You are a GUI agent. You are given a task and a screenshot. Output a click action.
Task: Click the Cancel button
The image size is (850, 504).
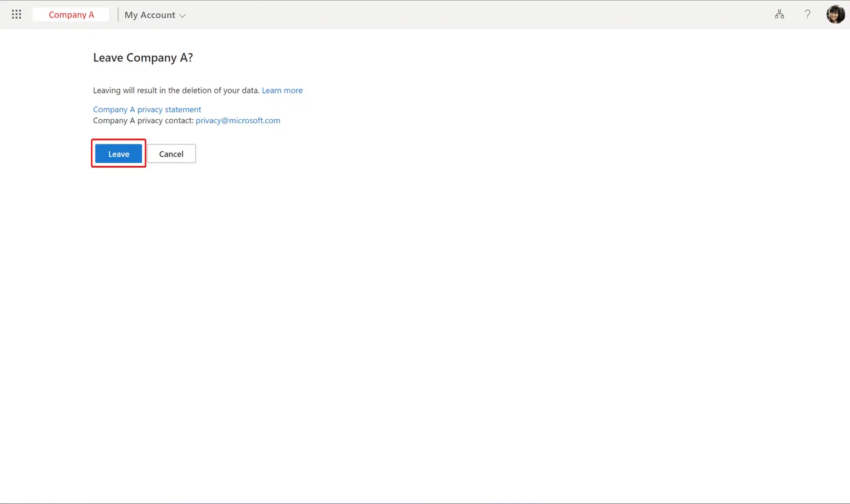coord(171,154)
